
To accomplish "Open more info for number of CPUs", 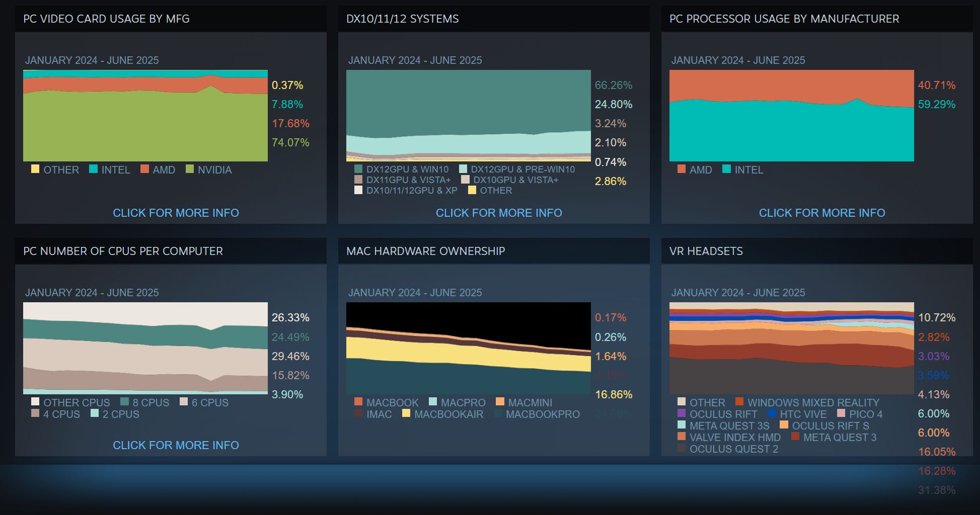I will tap(176, 445).
